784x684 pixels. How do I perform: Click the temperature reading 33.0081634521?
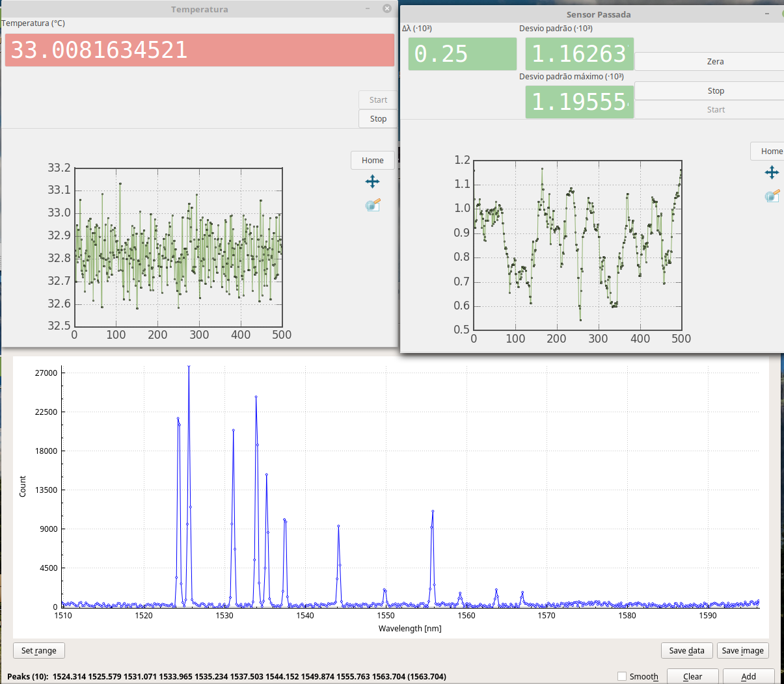200,50
